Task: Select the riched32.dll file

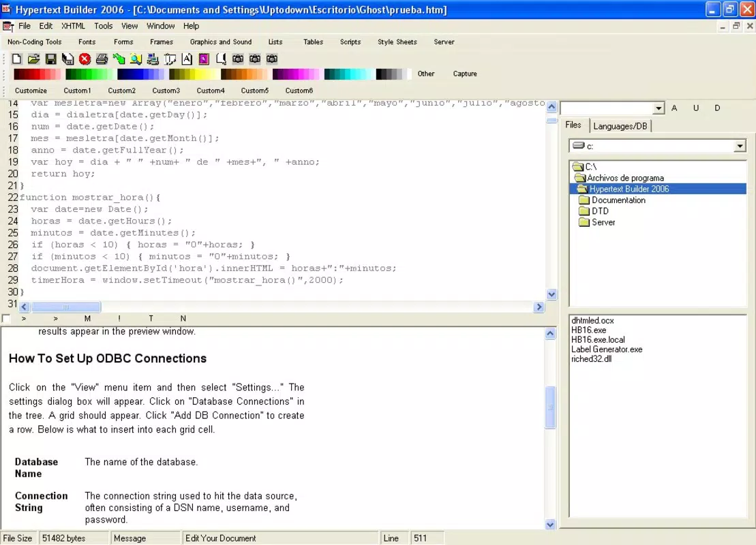Action: coord(591,359)
